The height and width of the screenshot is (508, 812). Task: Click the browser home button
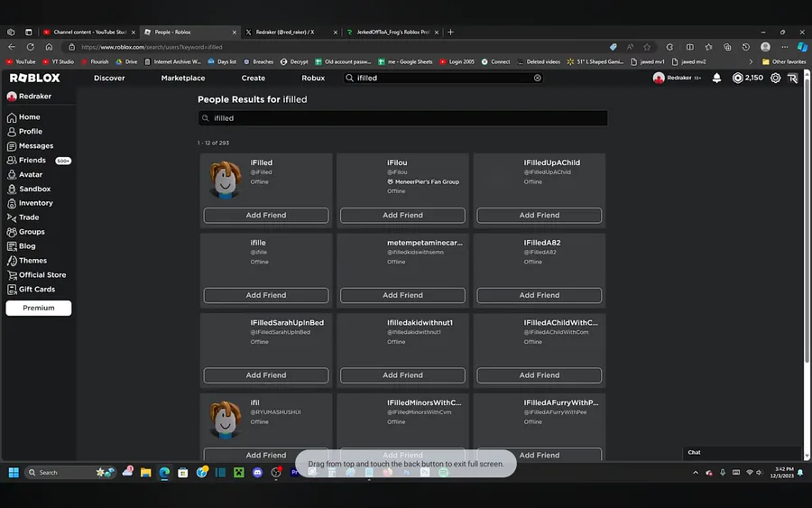click(50, 47)
